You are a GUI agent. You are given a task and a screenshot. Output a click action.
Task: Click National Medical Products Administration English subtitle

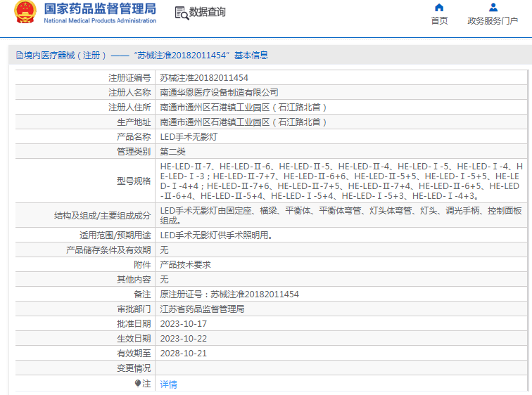point(100,20)
